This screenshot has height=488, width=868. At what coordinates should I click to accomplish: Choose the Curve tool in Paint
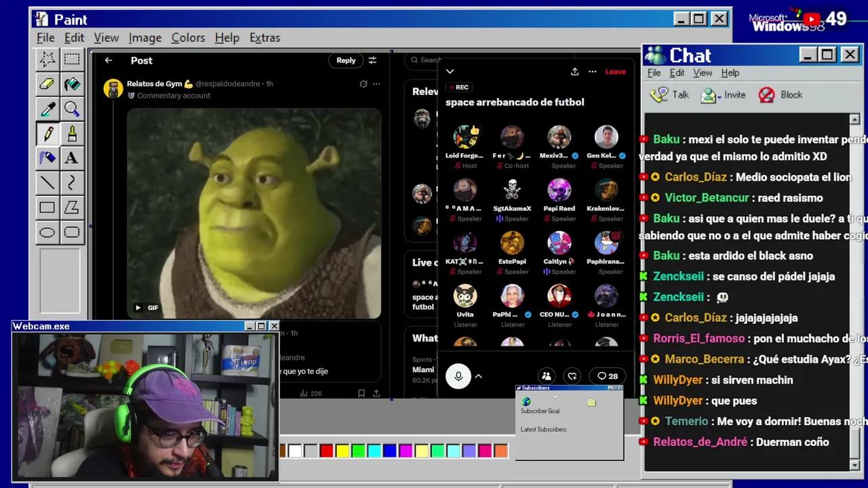pyautogui.click(x=72, y=182)
